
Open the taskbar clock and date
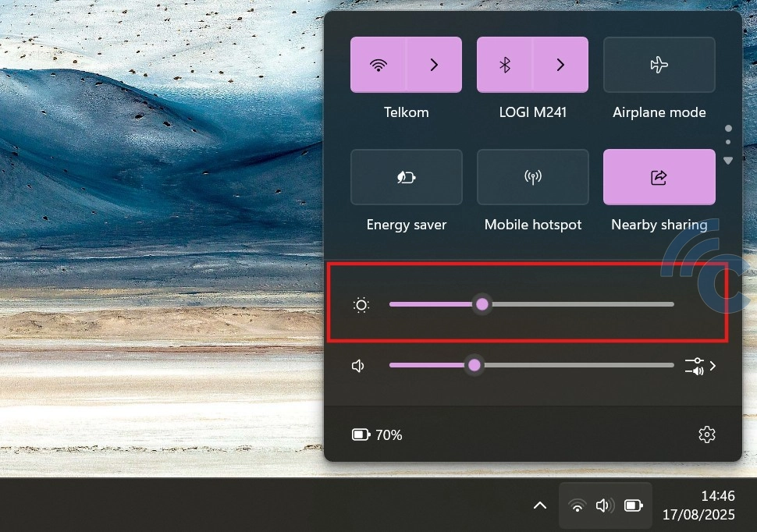[x=698, y=505]
